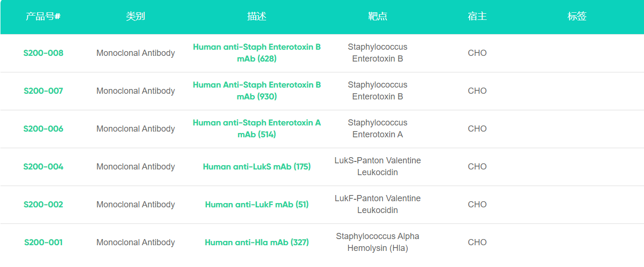Open product number S200-006 link
The image size is (644, 267).
43,129
